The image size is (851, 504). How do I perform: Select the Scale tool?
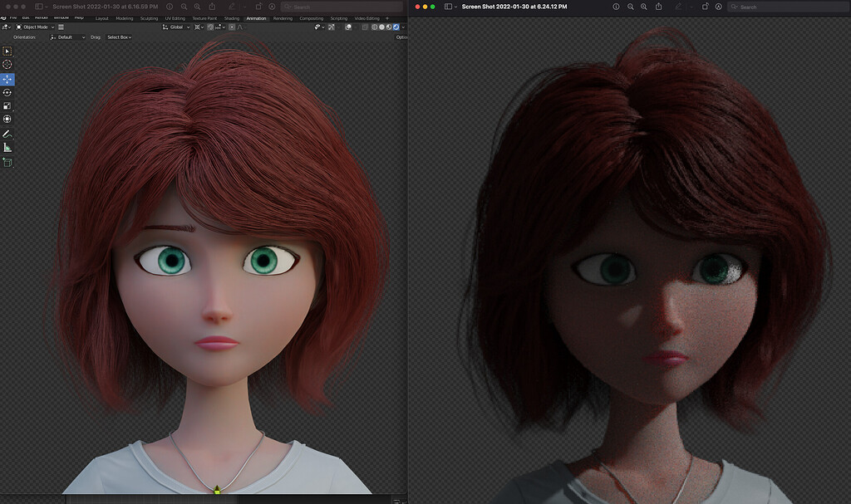(7, 106)
